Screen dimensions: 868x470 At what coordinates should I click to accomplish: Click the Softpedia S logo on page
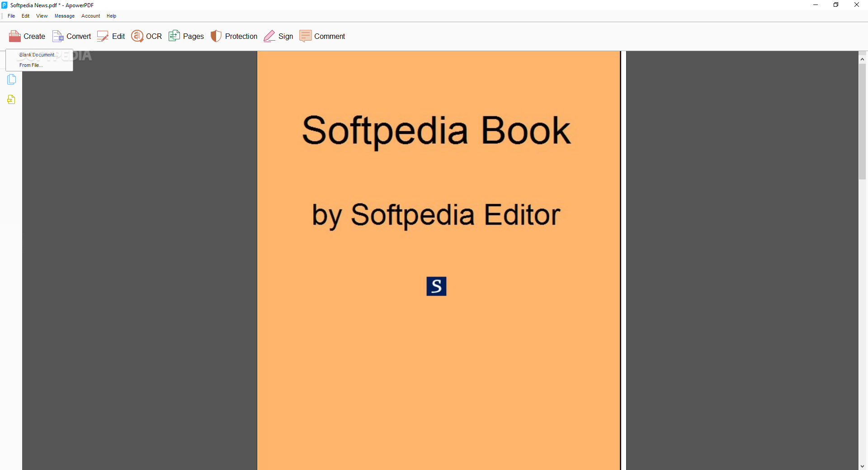coord(436,286)
